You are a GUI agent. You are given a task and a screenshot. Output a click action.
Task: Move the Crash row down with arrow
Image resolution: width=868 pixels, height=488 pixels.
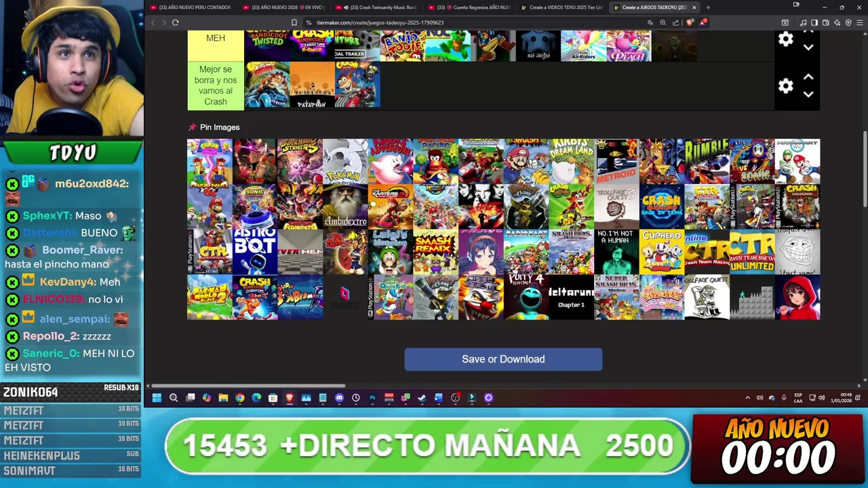(808, 94)
